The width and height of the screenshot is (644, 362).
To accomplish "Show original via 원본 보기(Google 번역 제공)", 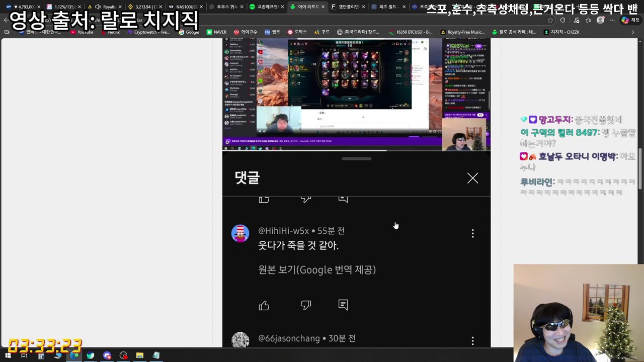I will point(317,270).
